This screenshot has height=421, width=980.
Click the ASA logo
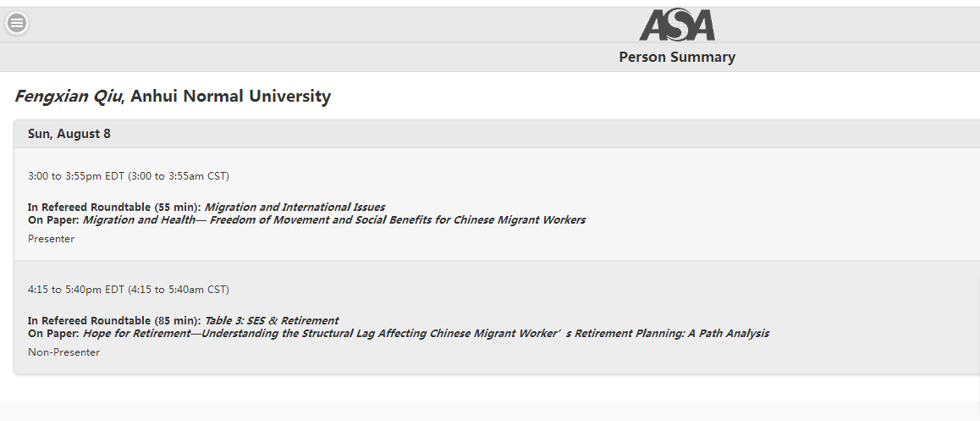(x=677, y=25)
